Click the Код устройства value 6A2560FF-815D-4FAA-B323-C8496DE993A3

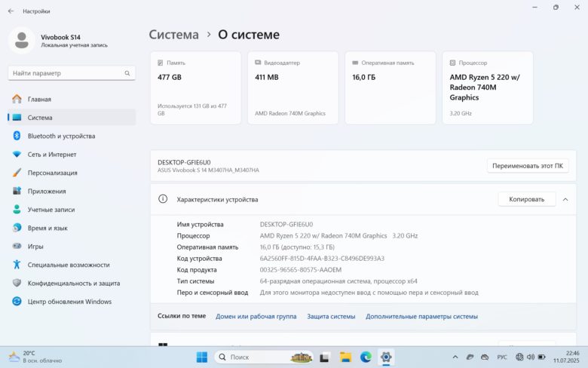point(322,259)
